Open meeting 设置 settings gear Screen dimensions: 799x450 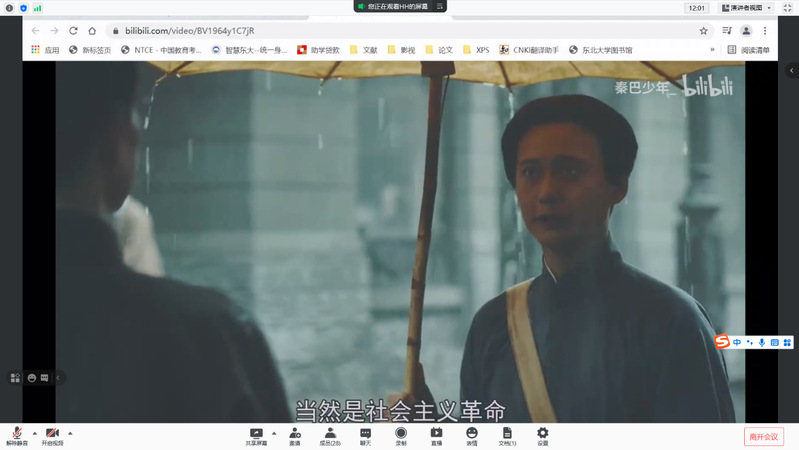click(x=543, y=434)
